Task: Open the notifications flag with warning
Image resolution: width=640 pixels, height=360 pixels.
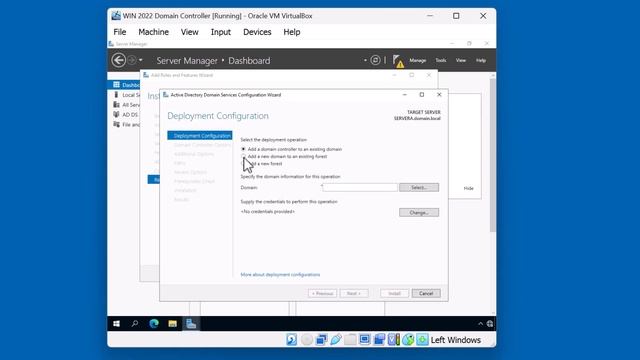Action: tap(398, 61)
